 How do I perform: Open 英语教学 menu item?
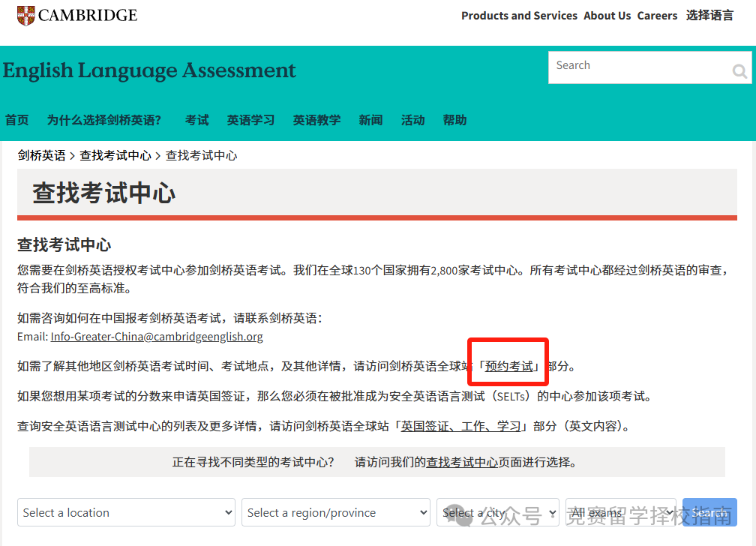click(x=316, y=120)
